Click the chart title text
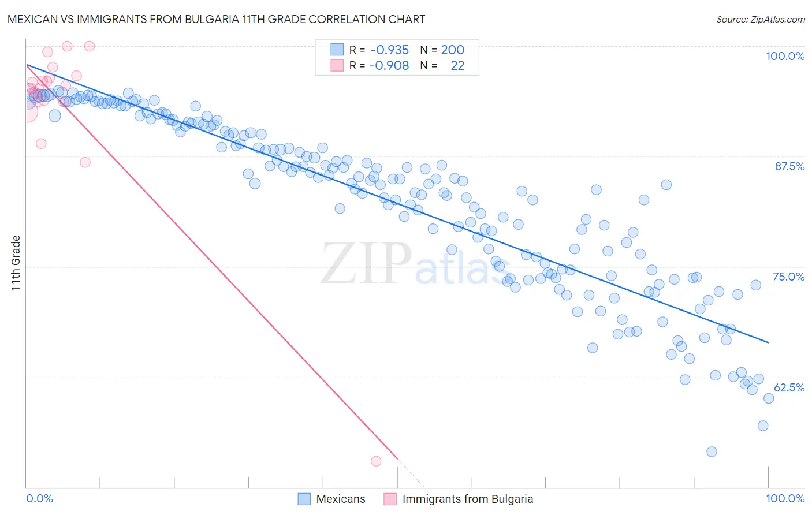812x515 pixels. (x=216, y=19)
